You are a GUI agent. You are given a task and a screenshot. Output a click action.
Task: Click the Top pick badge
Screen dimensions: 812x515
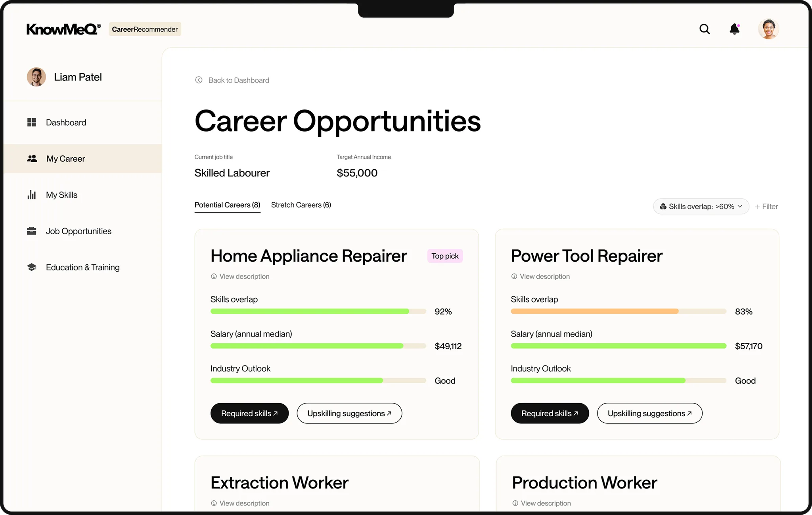[445, 256]
